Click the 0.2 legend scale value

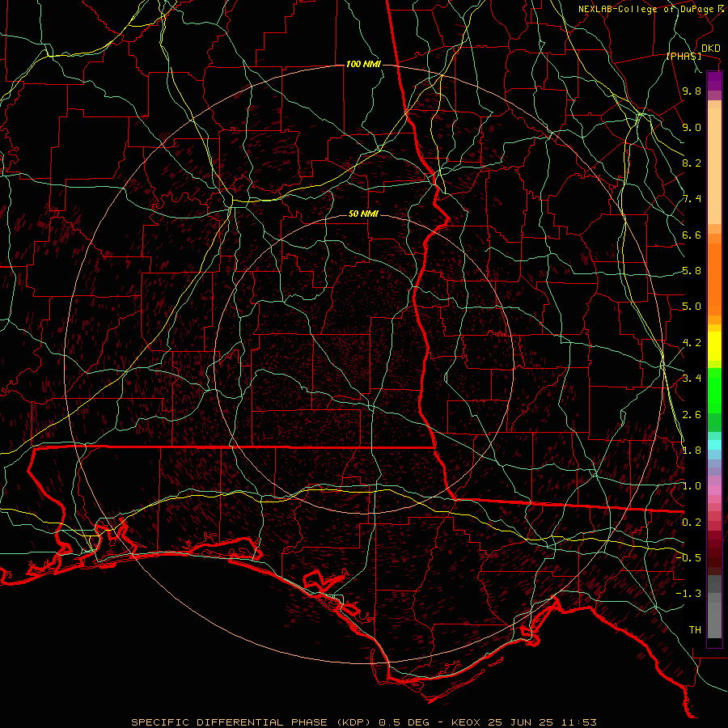(x=692, y=523)
